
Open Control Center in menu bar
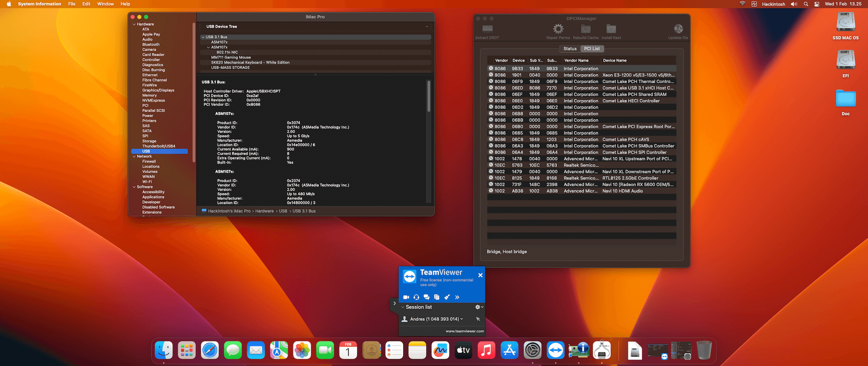point(816,4)
